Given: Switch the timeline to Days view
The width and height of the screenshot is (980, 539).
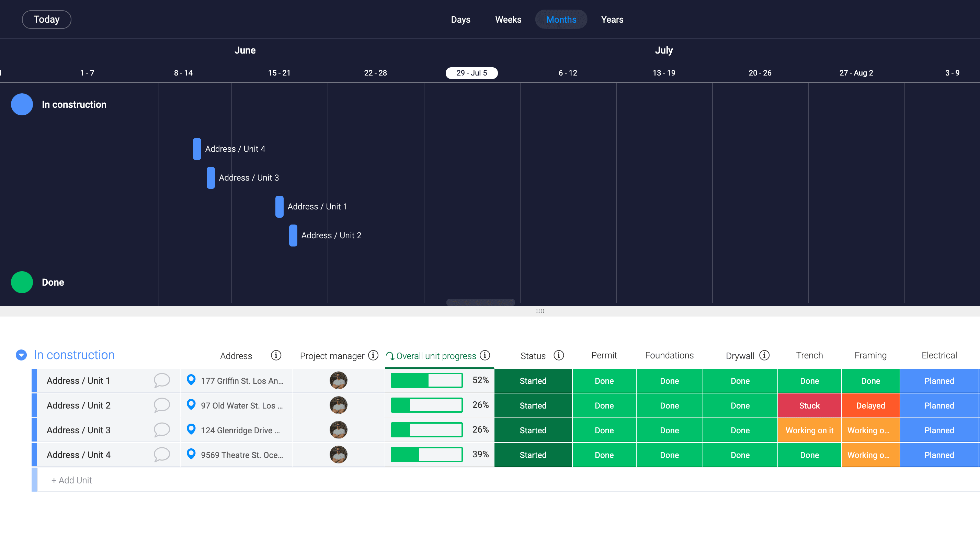Looking at the screenshot, I should pos(460,20).
